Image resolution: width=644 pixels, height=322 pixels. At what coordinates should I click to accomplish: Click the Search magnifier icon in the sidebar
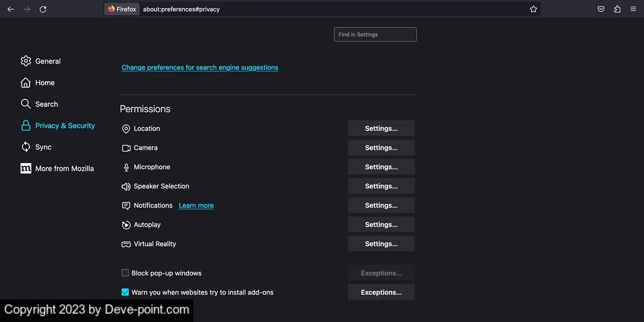(26, 104)
